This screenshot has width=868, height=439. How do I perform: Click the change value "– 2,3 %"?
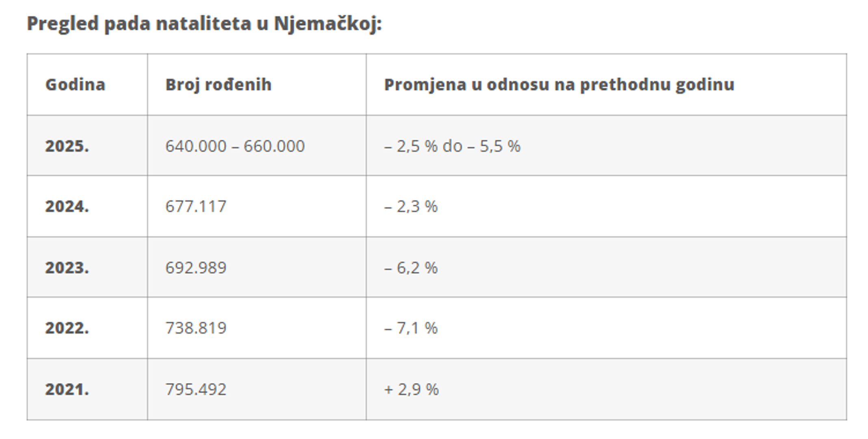[x=411, y=206]
